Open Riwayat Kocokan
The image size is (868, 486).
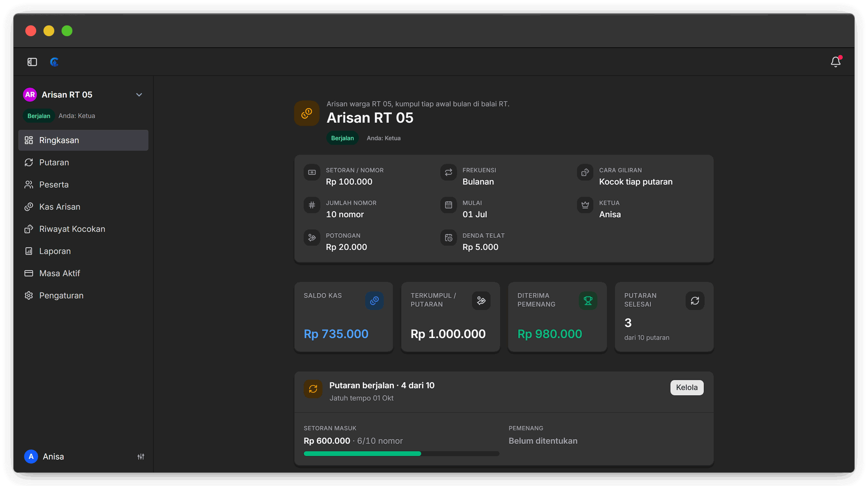tap(83, 229)
